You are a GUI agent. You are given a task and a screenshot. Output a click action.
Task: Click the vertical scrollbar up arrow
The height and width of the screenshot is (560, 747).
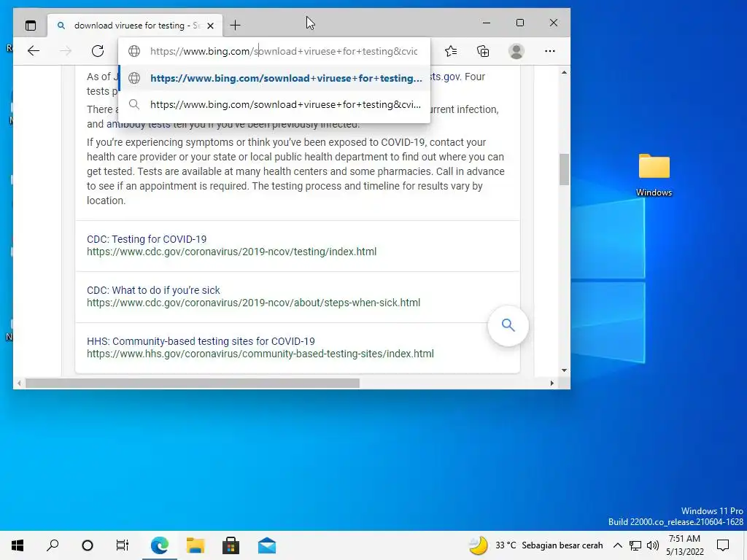coord(564,72)
